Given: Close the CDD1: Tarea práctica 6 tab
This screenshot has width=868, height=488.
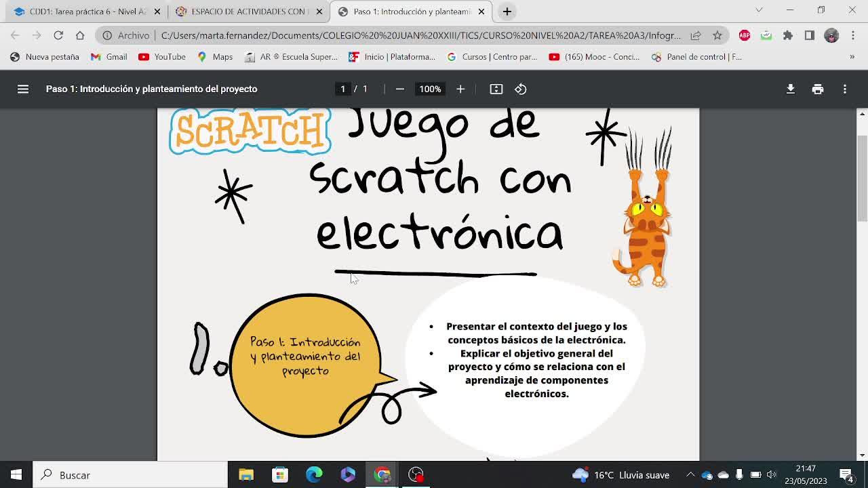Looking at the screenshot, I should coord(157,12).
